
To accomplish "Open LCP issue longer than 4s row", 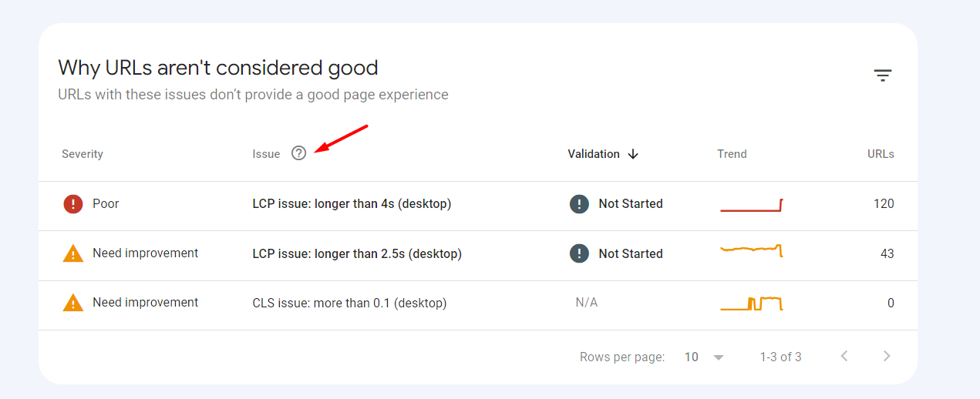I will tap(352, 204).
